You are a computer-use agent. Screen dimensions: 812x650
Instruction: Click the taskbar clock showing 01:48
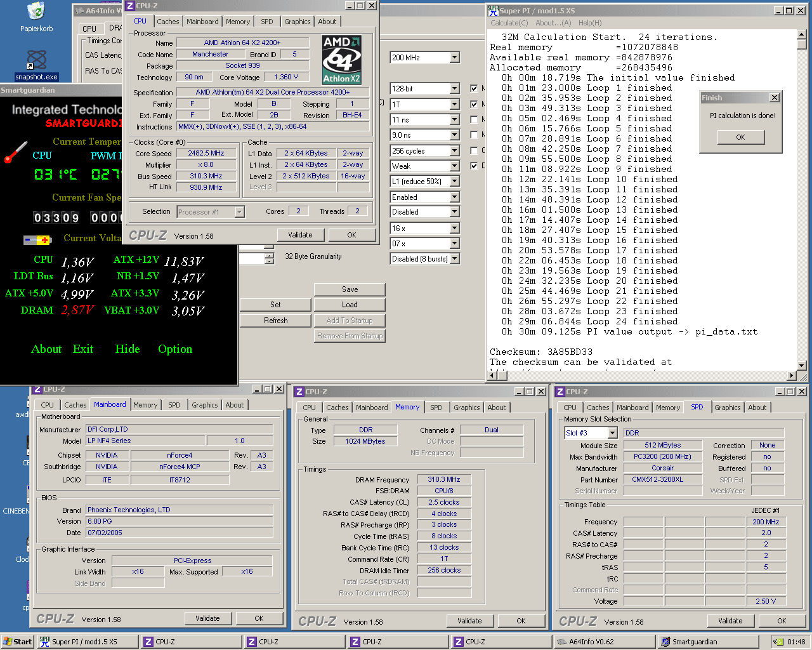(x=796, y=642)
